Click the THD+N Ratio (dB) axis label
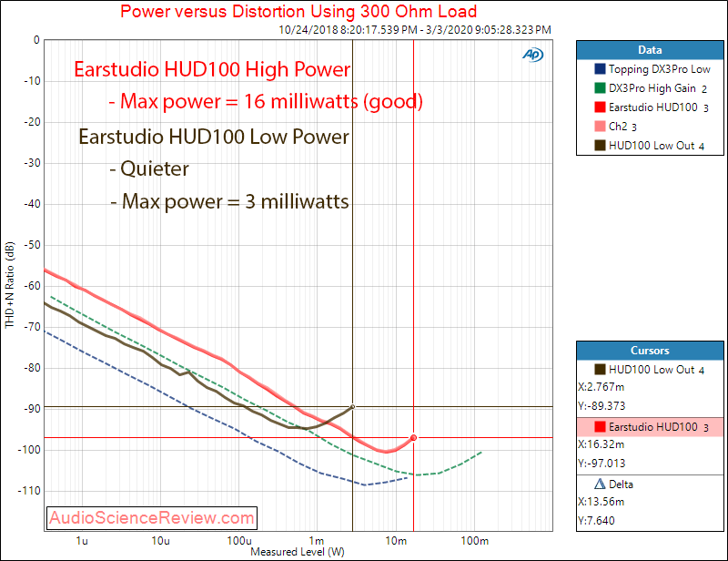Image resolution: width=728 pixels, height=561 pixels. 10,285
